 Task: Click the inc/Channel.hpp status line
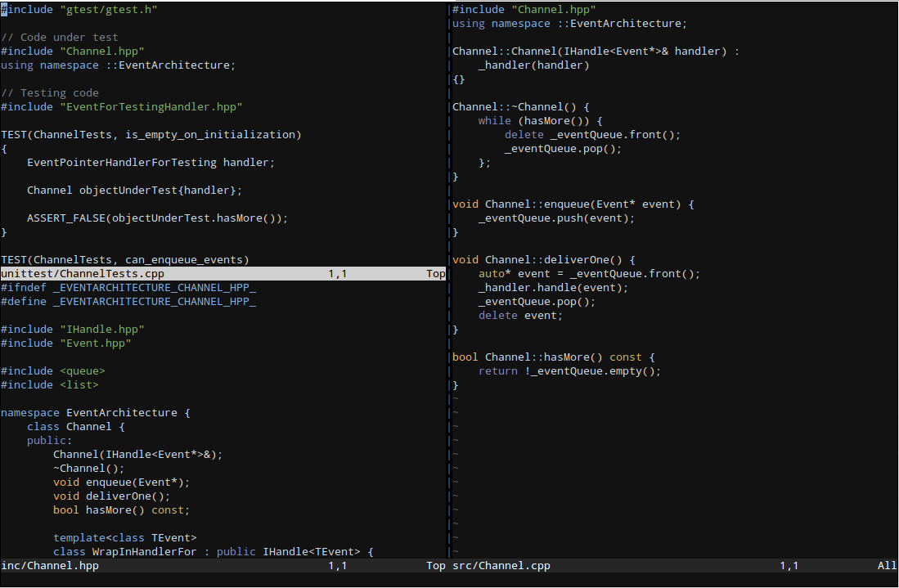click(223, 566)
